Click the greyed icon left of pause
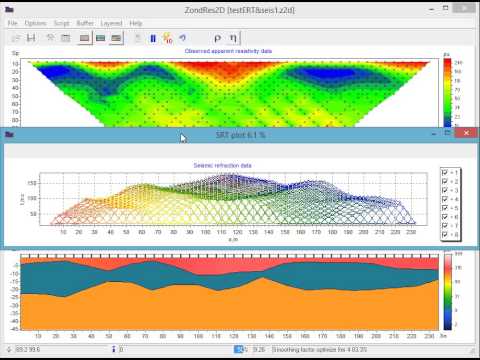The image size is (480, 360). click(x=138, y=38)
